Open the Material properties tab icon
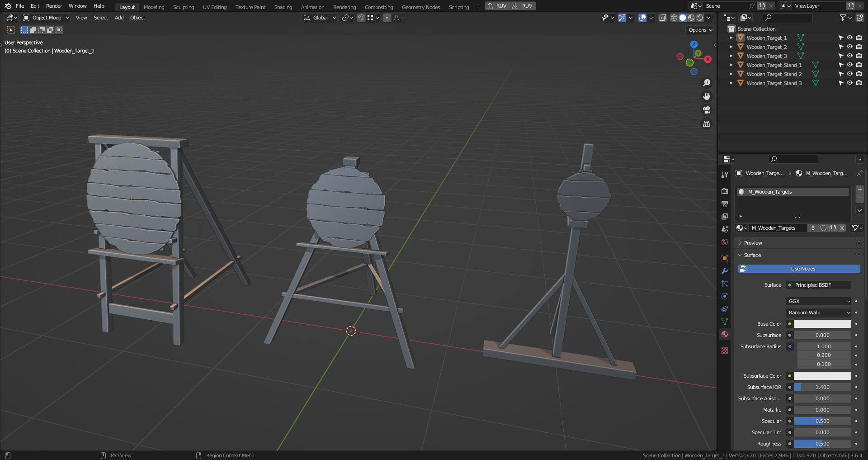The image size is (868, 460). coord(725,334)
